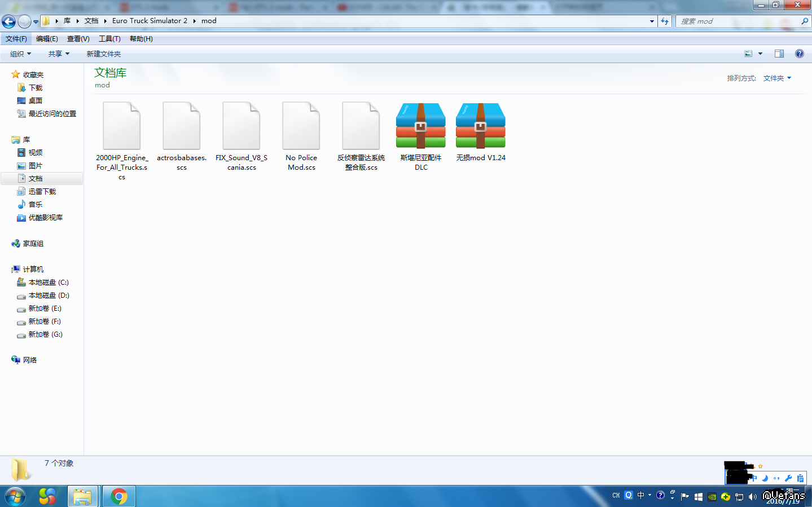Image resolution: width=812 pixels, height=507 pixels.
Task: Select the actrosbabases.scs file icon
Action: (182, 126)
